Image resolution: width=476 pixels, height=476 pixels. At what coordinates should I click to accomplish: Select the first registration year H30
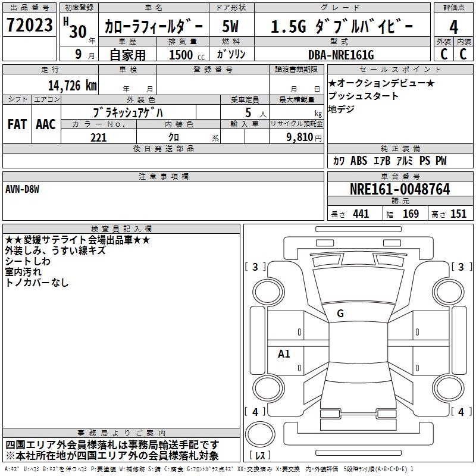[75, 28]
